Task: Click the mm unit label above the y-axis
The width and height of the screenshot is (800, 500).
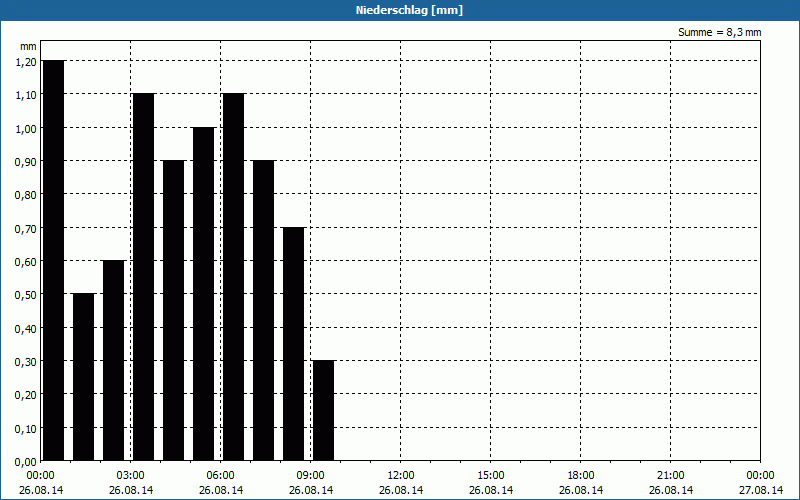Action: click(x=28, y=46)
